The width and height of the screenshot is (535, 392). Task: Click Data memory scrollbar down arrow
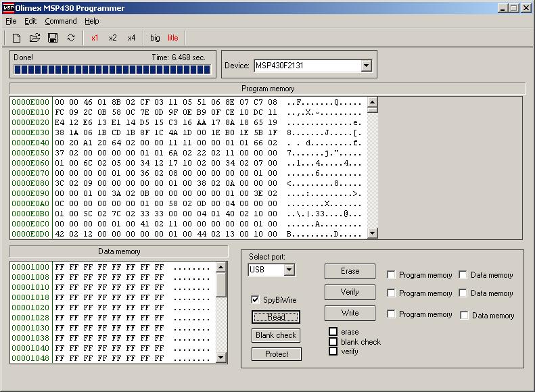[221, 358]
